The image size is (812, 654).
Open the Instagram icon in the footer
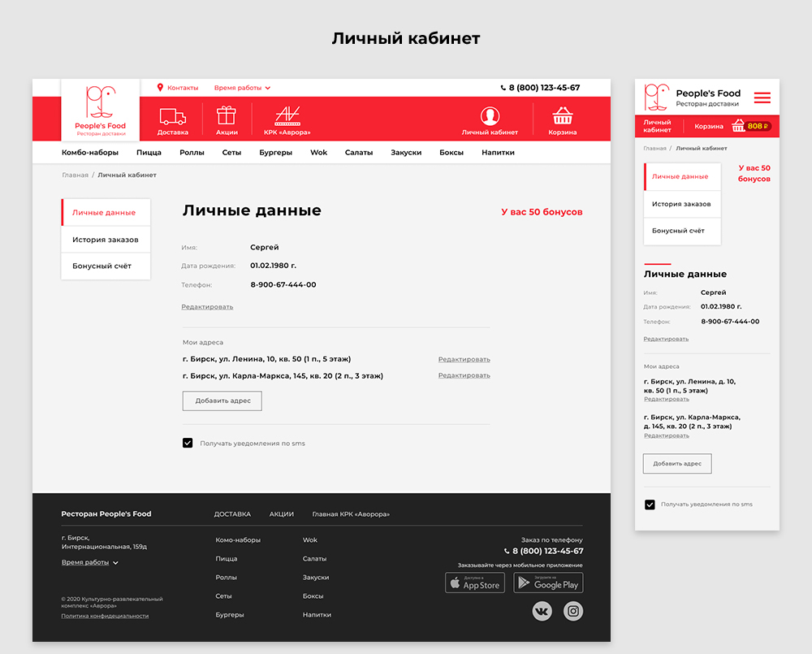pyautogui.click(x=572, y=611)
